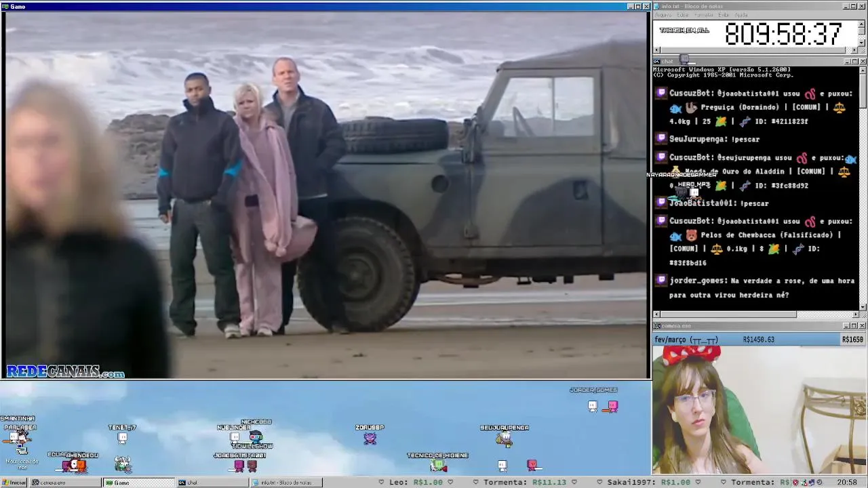868x488 pixels.
Task: Click the Chewbacca bear emote in chat
Action: tap(691, 235)
